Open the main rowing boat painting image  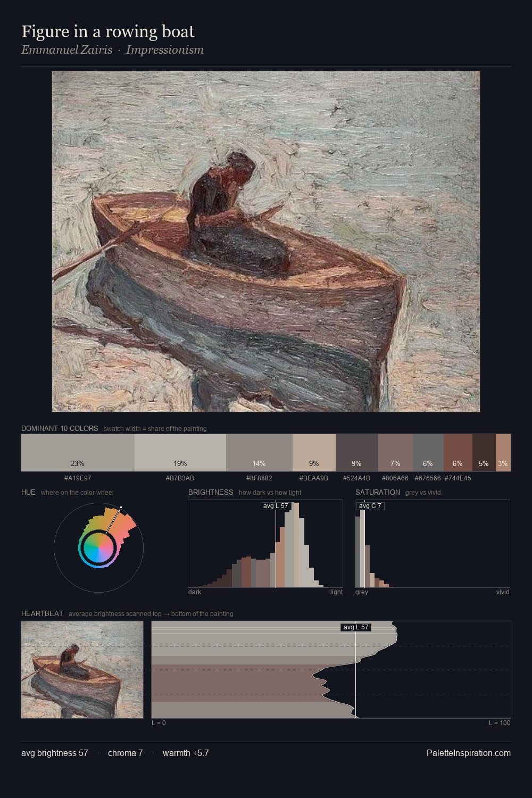coord(266,242)
